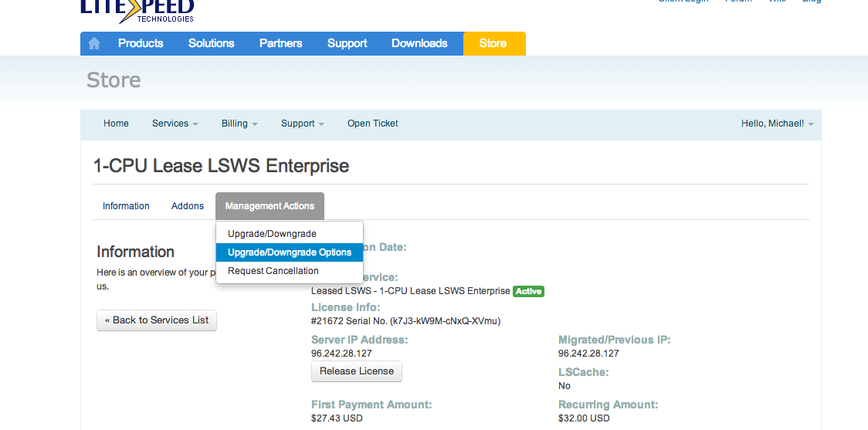Open the Solutions menu
Image resolution: width=868 pixels, height=430 pixels.
(211, 44)
